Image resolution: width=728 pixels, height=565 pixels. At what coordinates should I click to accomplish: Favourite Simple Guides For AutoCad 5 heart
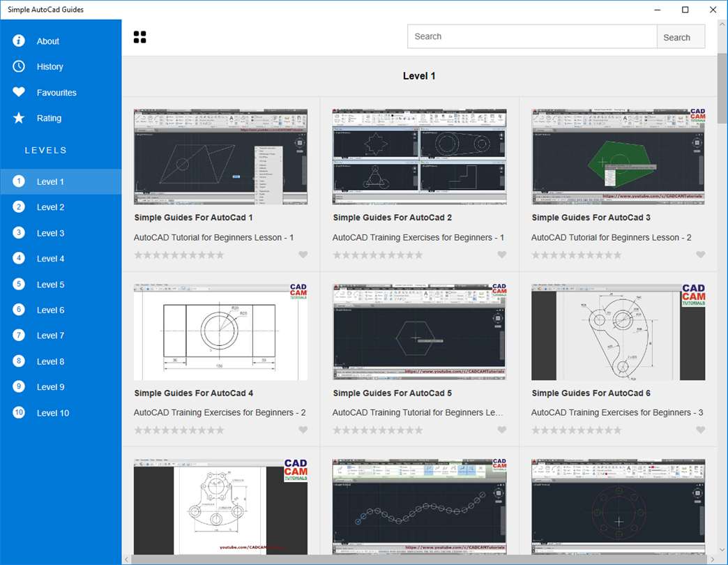(502, 430)
